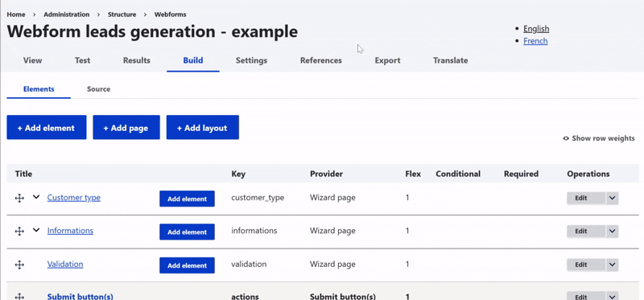Go to Structure breadcrumb

[122, 14]
